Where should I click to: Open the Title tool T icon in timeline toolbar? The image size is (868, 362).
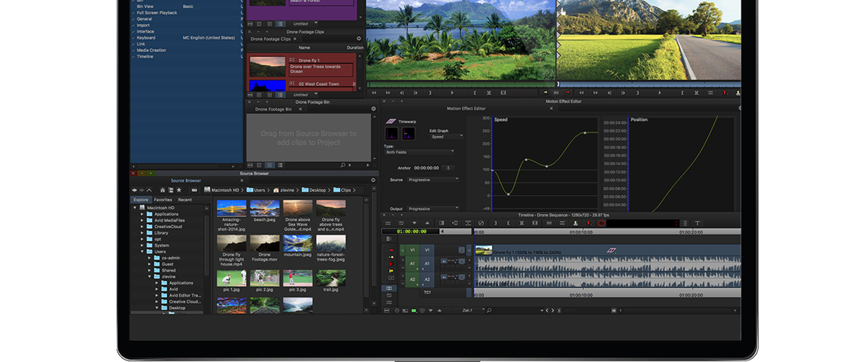pos(697,223)
